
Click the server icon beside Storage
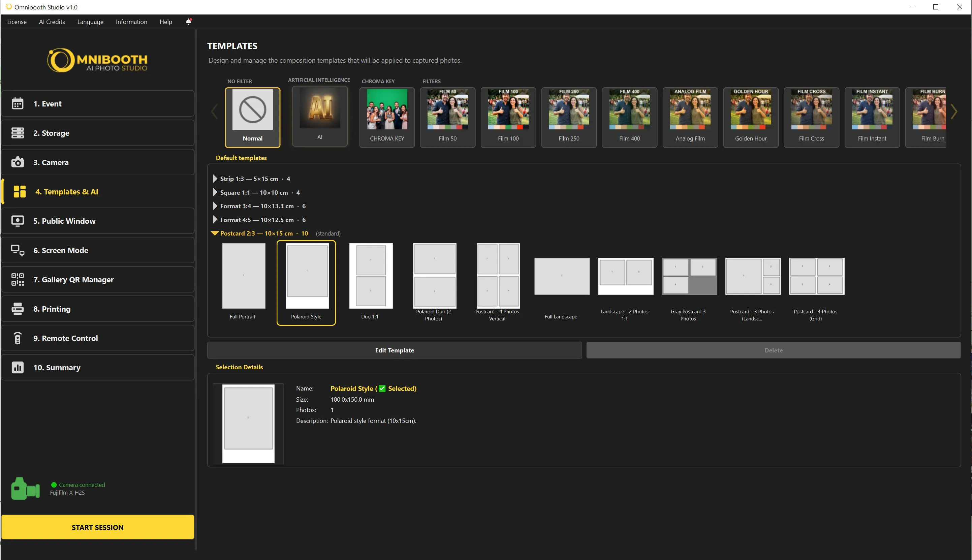coord(18,133)
